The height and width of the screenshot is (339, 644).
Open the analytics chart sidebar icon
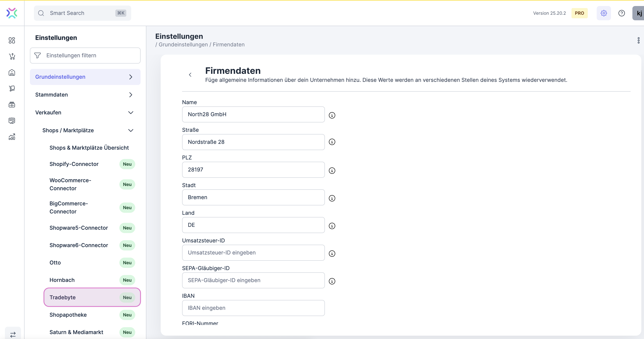[12, 137]
